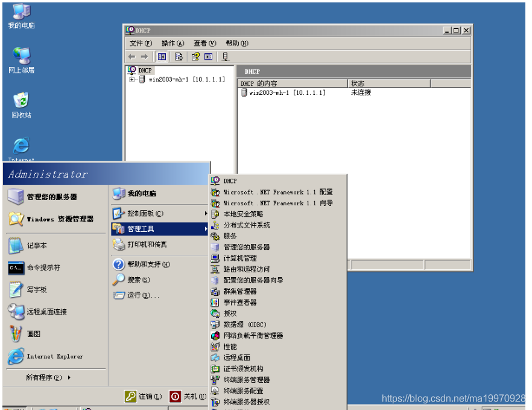The width and height of the screenshot is (532, 410).
Task: Click the DHCP 的内容 column header
Action: pos(293,83)
